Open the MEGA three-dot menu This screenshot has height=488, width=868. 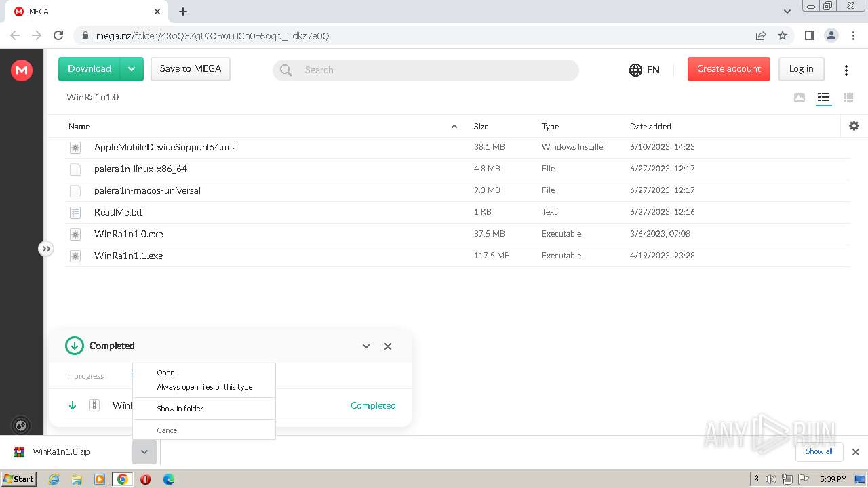click(846, 70)
